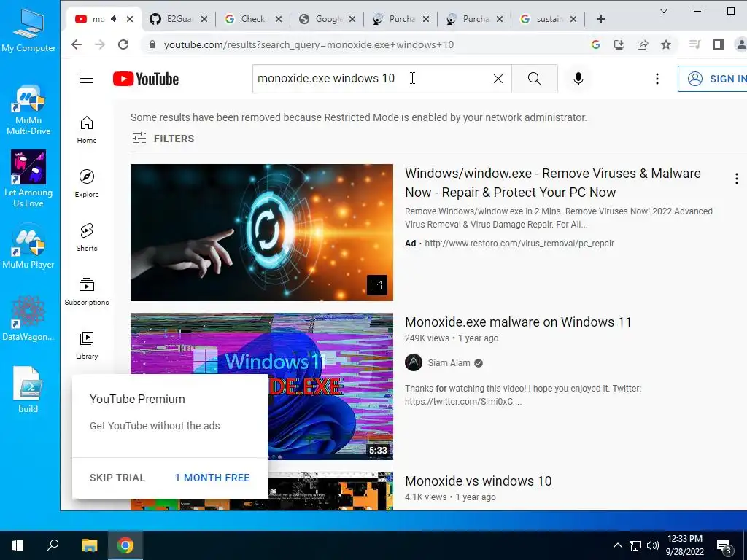Switch to the Google 'Check' tab
This screenshot has height=560, width=747.
click(252, 19)
